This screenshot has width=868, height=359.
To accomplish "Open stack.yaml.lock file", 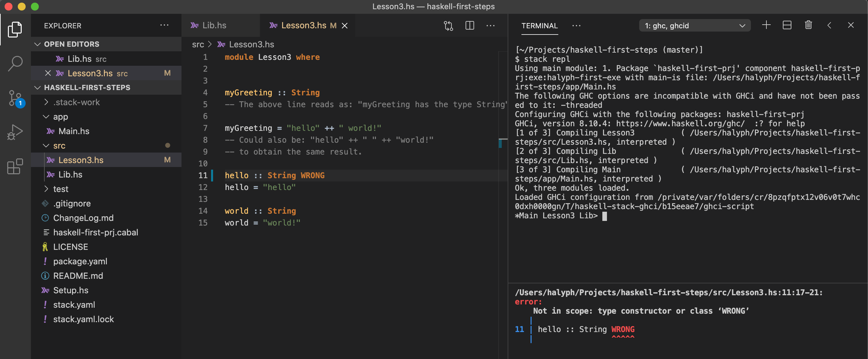I will pos(106,319).
